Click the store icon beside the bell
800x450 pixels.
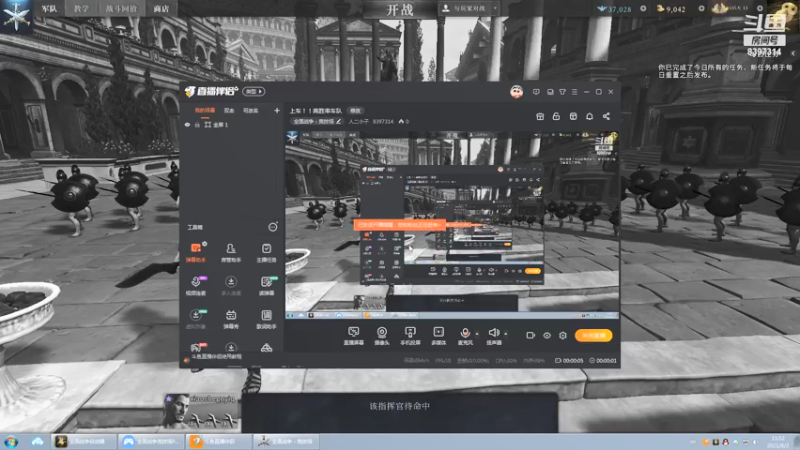pos(573,116)
